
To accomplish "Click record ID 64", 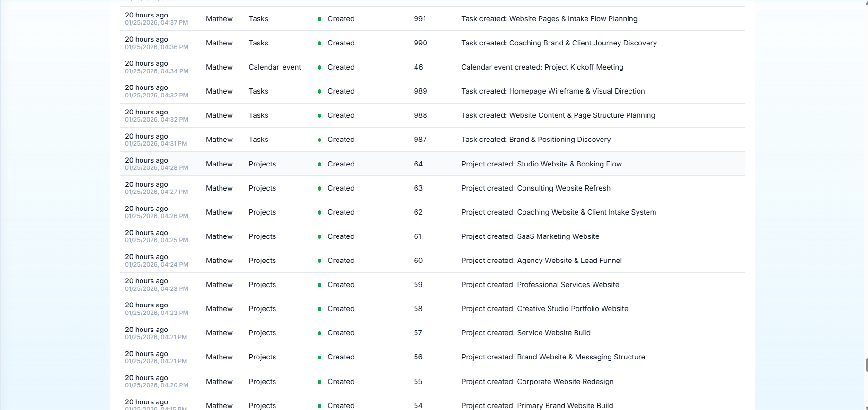I will [x=418, y=164].
